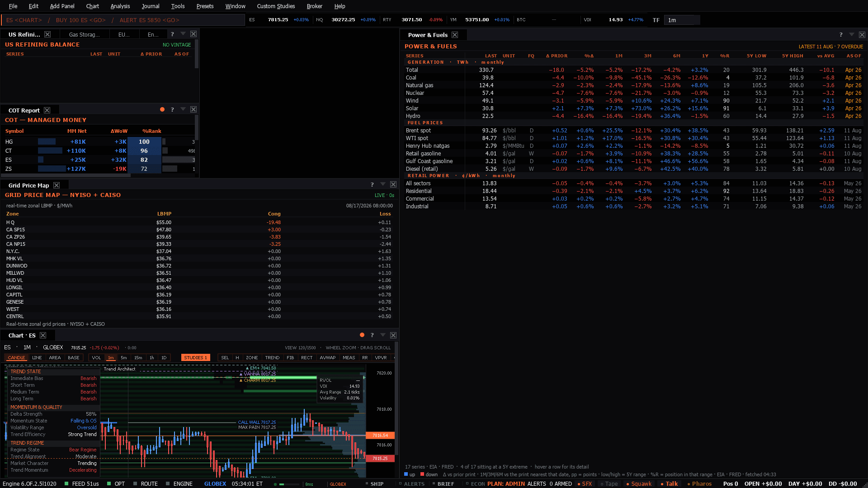The image size is (868, 488).
Task: Click the orange dot in Chart ES panel header
Action: coord(362,335)
